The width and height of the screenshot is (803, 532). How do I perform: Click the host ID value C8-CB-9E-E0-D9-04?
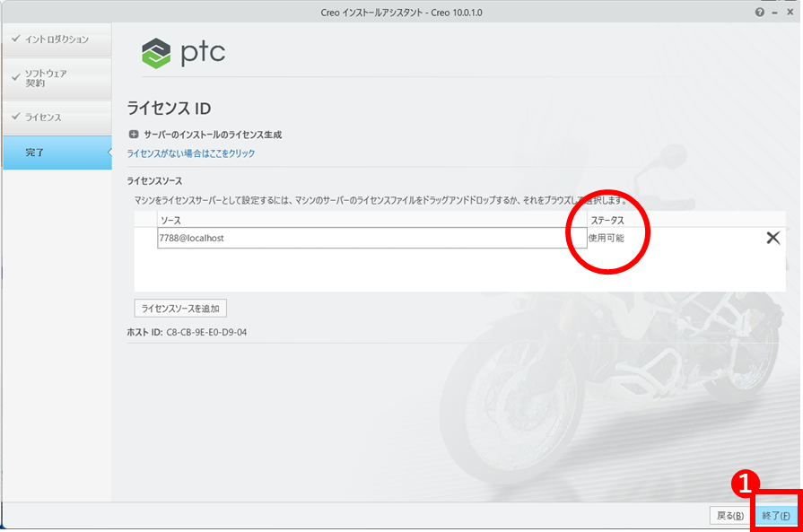(206, 332)
